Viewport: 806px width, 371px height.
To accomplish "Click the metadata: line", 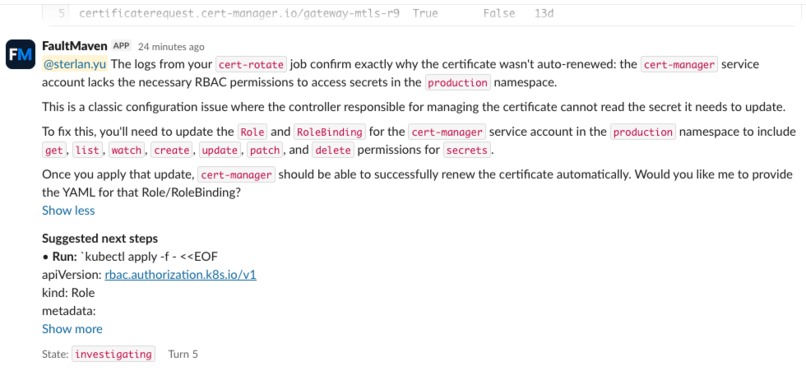I will 69,311.
